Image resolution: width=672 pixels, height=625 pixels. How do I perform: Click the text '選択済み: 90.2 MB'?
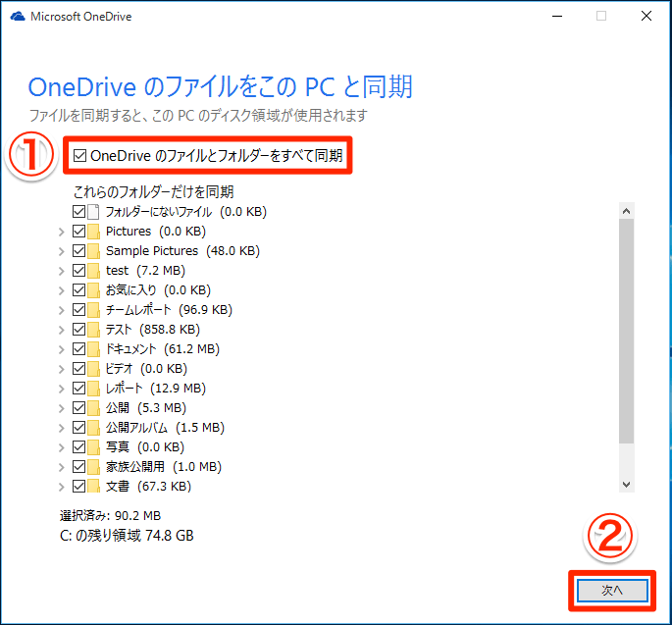coord(110,516)
